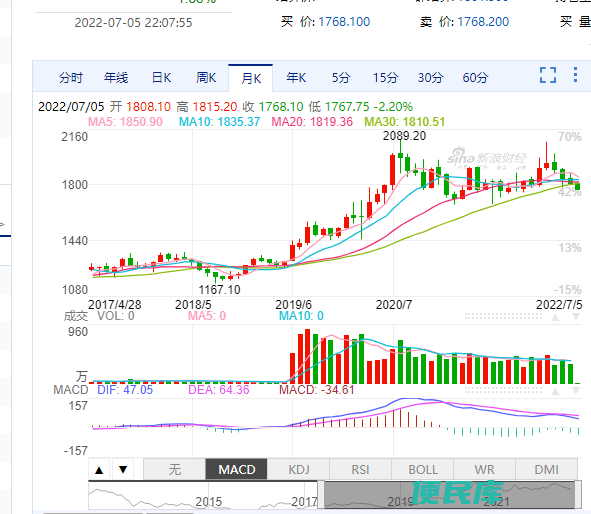This screenshot has width=591, height=514.
Task: Click the up triangle beside volume panel
Action: tap(555, 317)
